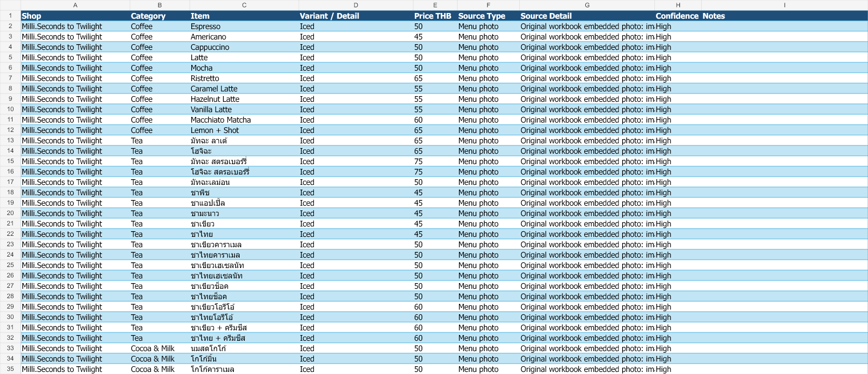The height and width of the screenshot is (374, 868).
Task: Select the มัทฉะเลม่อน item cell
Action: pos(244,182)
